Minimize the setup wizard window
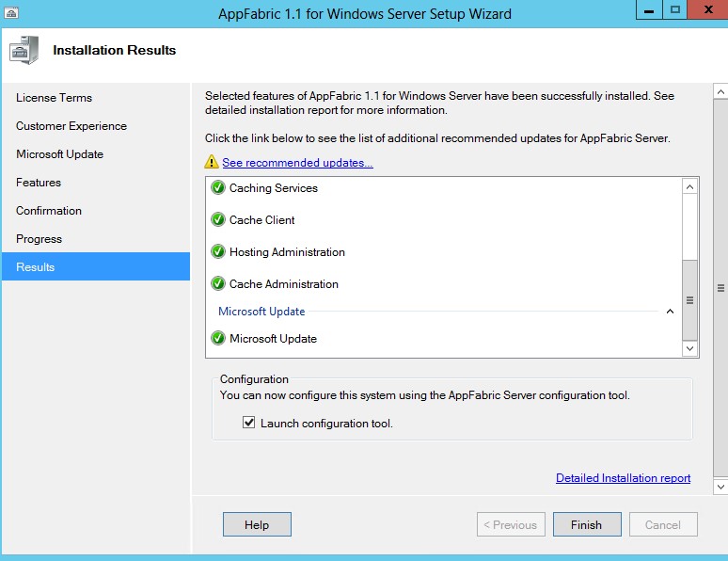 point(649,9)
